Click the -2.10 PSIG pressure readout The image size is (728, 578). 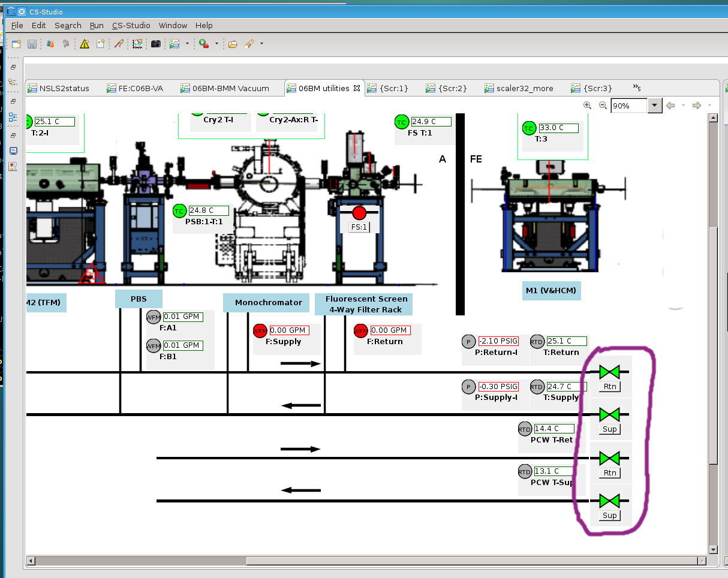tap(498, 341)
